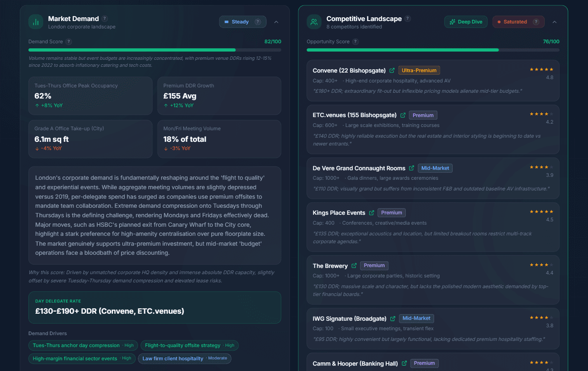This screenshot has height=371, width=588.
Task: Click the Premium tag on The Brewery
Action: pyautogui.click(x=374, y=266)
